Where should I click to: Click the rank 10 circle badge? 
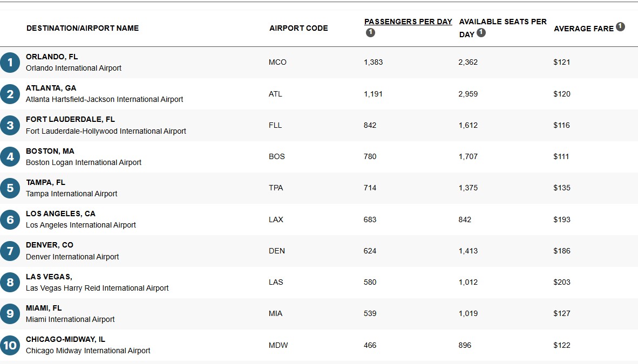pyautogui.click(x=10, y=345)
